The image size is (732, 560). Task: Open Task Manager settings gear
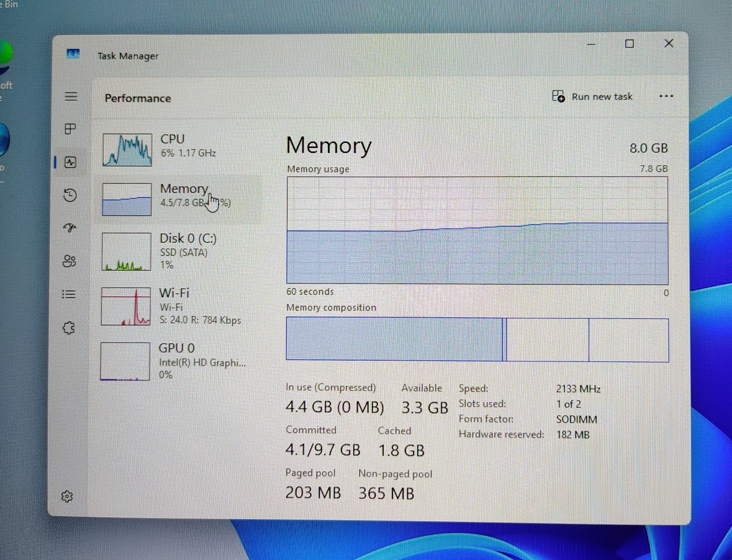tap(67, 496)
